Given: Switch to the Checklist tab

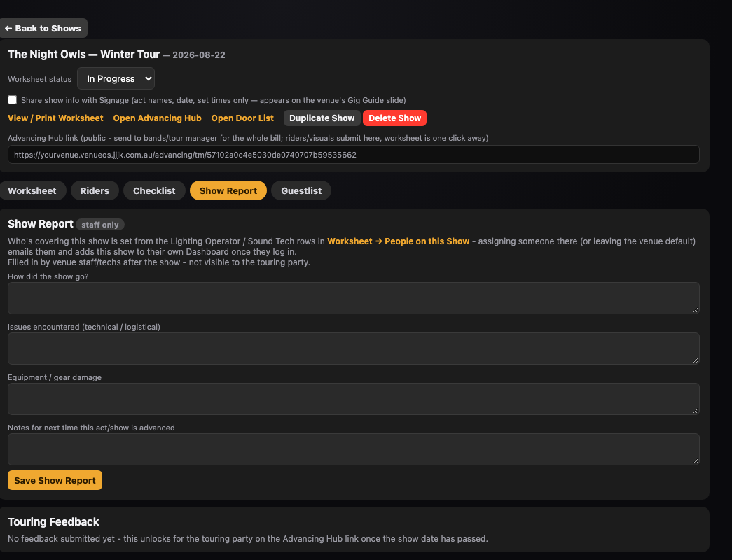Looking at the screenshot, I should [x=154, y=190].
